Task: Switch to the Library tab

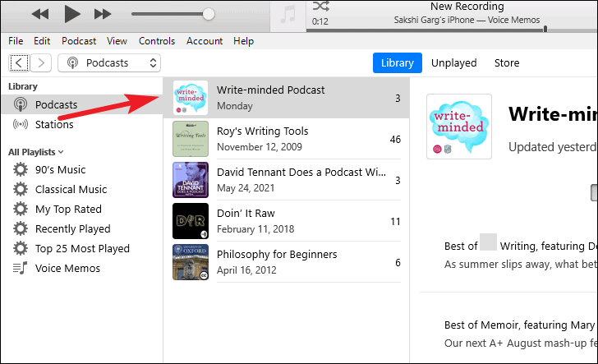Action: pos(398,62)
